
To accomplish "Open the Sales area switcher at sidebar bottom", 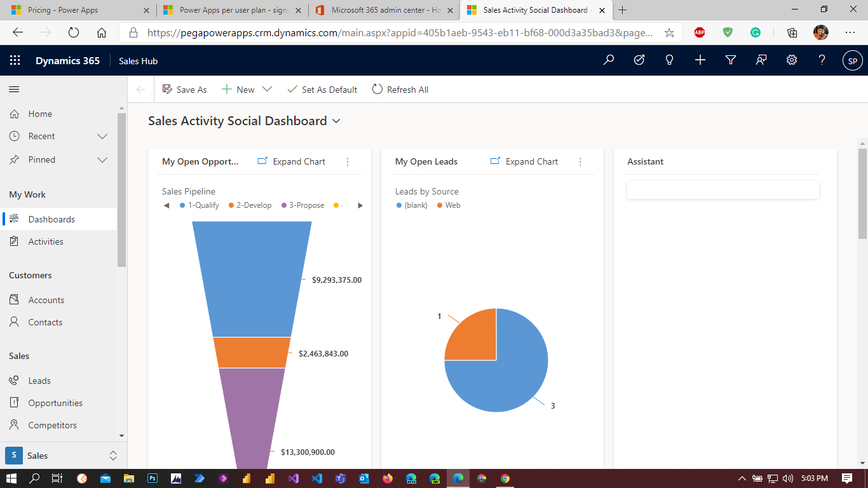I will point(64,456).
